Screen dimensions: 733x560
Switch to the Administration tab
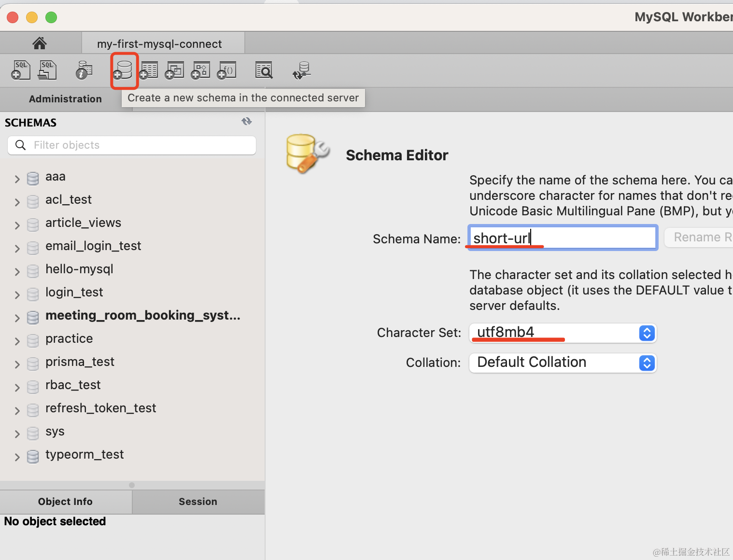coord(65,99)
